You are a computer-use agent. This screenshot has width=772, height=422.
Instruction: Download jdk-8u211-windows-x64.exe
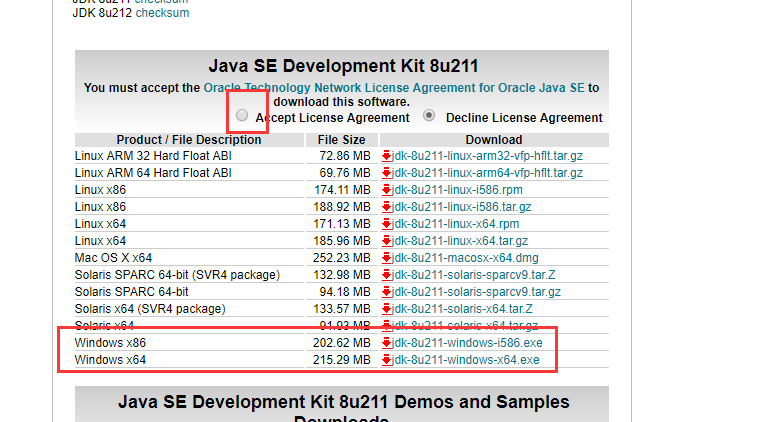[x=465, y=360]
